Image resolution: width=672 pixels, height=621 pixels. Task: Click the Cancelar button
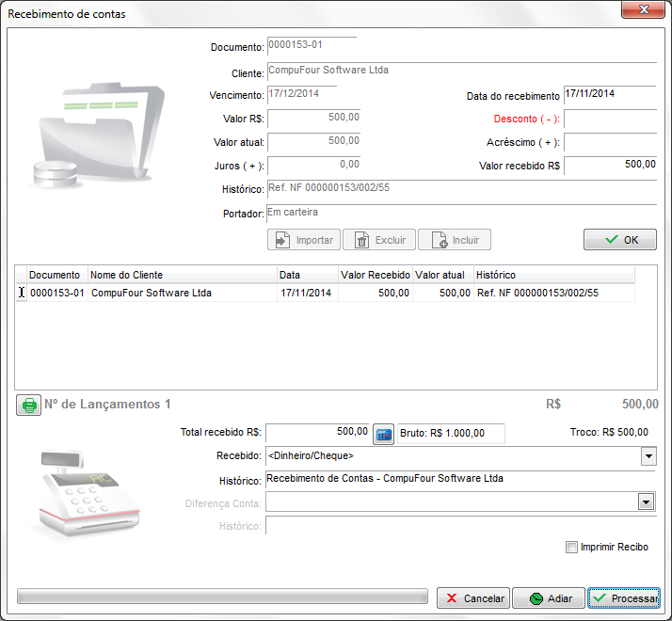pyautogui.click(x=472, y=598)
